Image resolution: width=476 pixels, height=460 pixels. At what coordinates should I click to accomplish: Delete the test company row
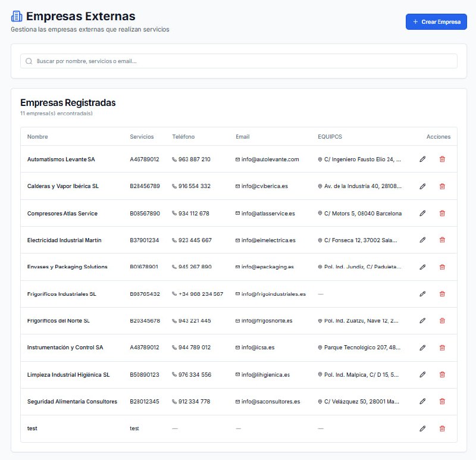pyautogui.click(x=442, y=428)
